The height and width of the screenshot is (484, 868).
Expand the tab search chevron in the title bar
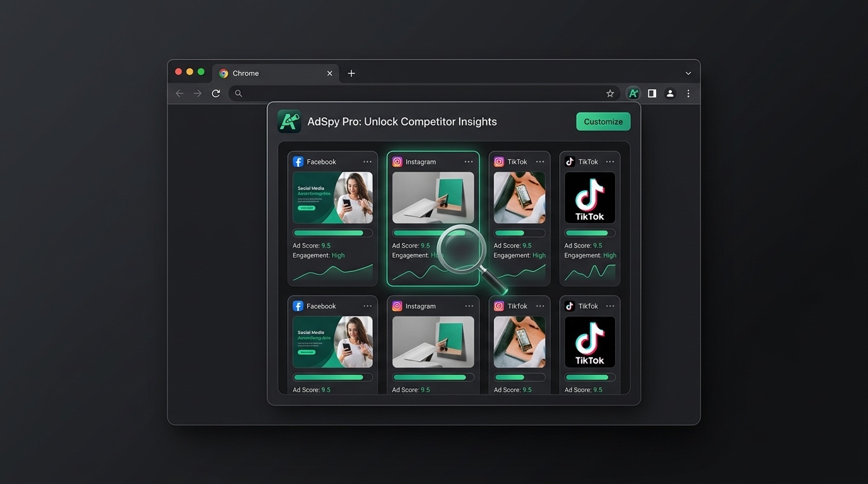point(688,73)
